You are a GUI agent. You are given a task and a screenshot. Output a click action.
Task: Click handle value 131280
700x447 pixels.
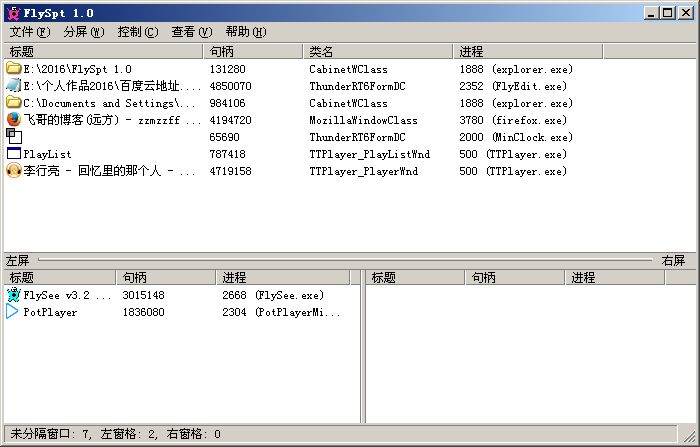pos(227,69)
